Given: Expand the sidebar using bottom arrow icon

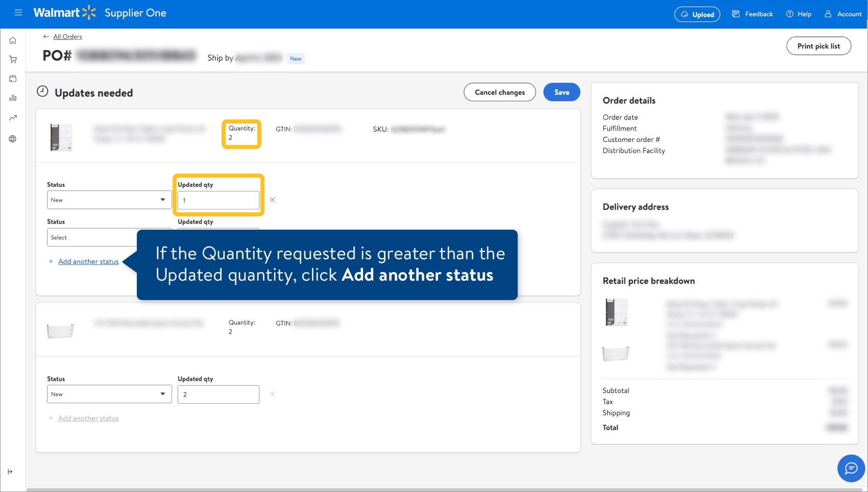Looking at the screenshot, I should [11, 472].
